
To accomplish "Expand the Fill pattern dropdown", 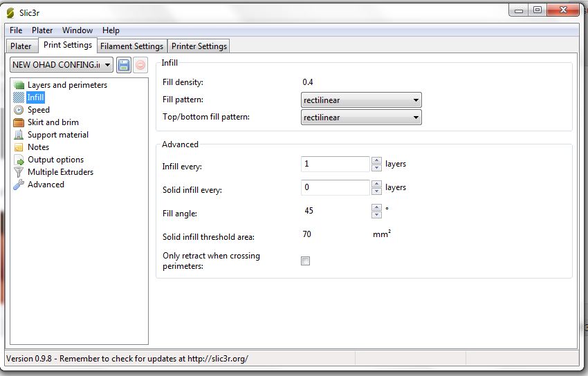I will (x=361, y=100).
